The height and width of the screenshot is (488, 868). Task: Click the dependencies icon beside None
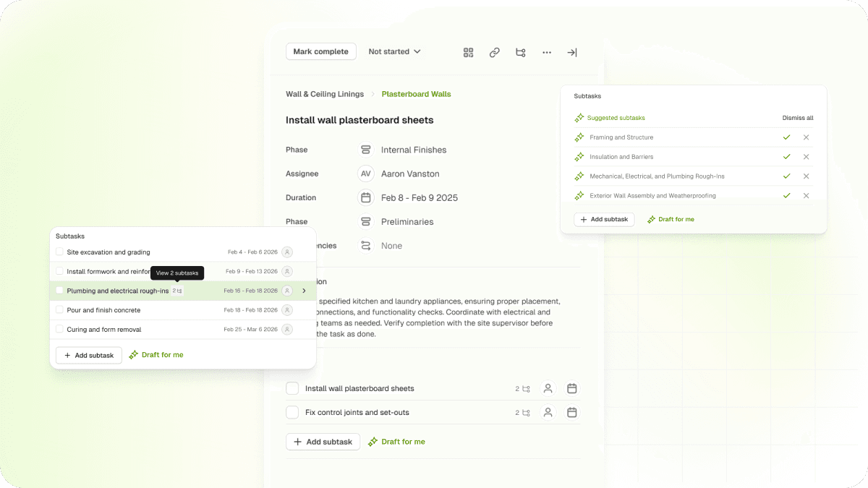click(366, 246)
